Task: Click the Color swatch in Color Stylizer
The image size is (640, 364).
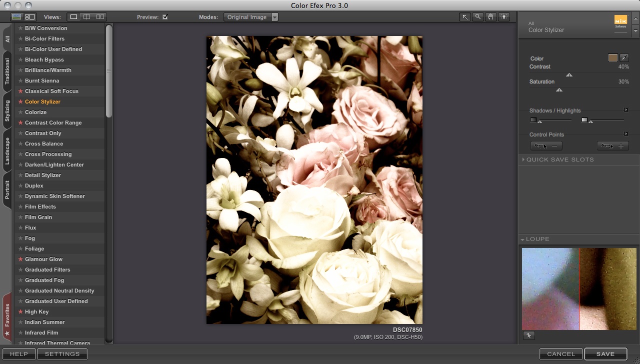Action: pyautogui.click(x=612, y=58)
